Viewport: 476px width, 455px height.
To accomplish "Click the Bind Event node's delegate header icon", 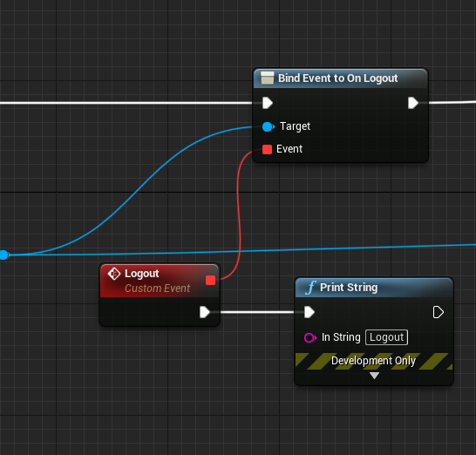I will click(x=267, y=78).
